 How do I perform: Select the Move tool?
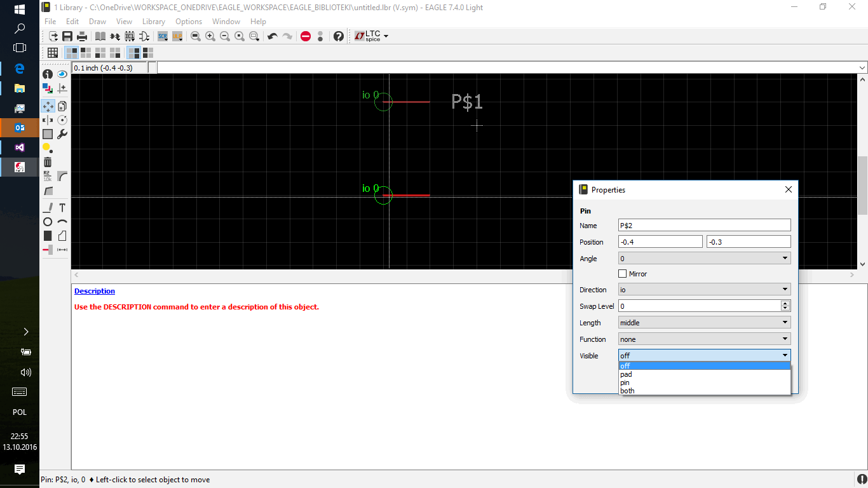point(48,106)
